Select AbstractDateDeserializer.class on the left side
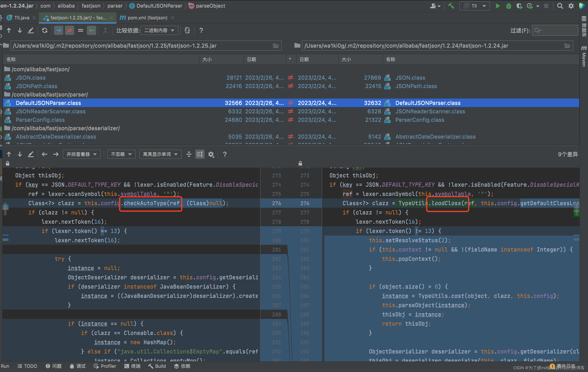The width and height of the screenshot is (588, 372). (x=56, y=136)
